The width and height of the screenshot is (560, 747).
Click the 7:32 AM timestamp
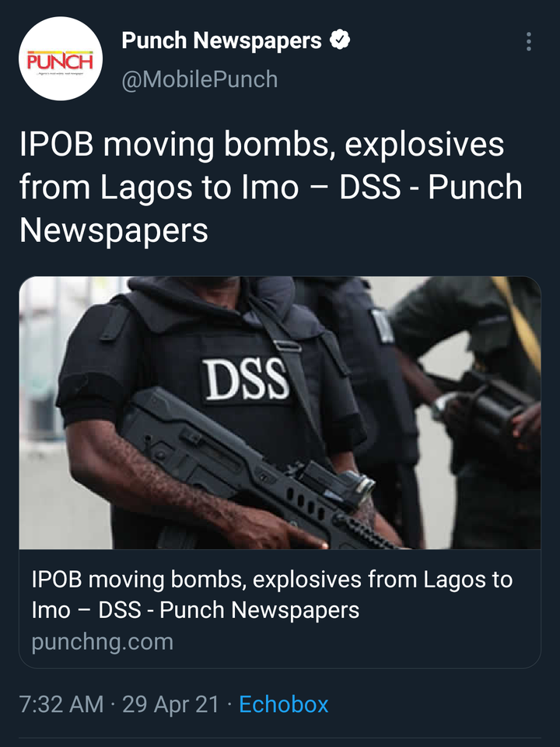[x=61, y=704]
